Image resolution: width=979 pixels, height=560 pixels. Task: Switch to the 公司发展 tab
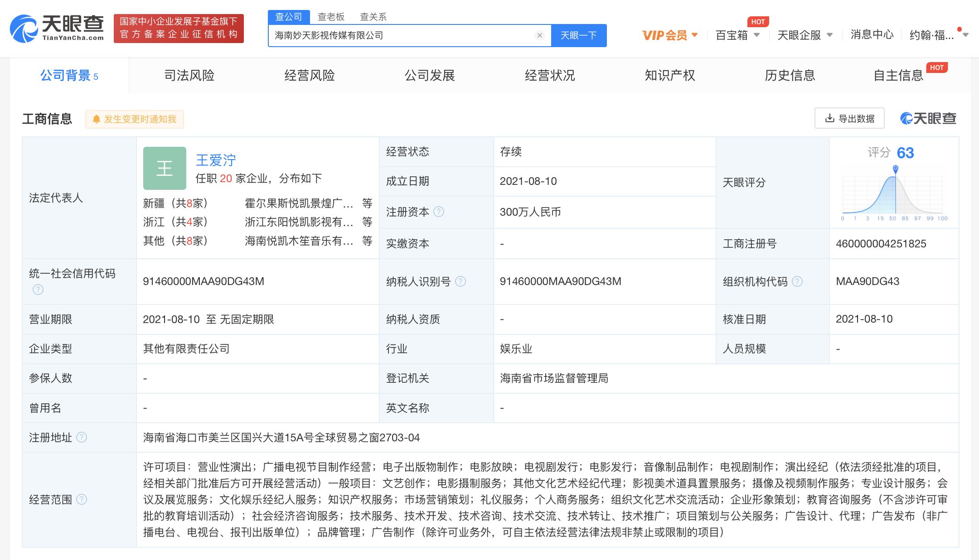pos(430,75)
